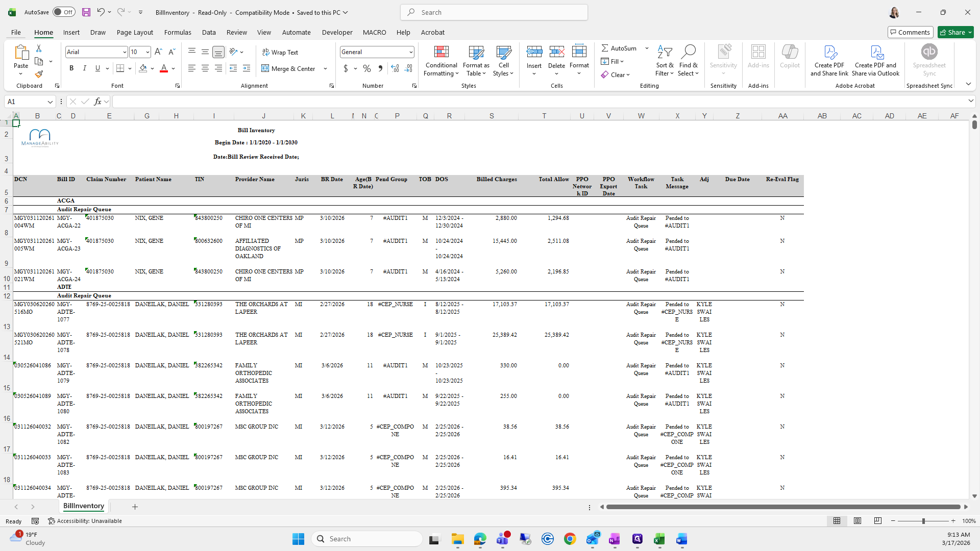
Task: Click Percent Style number format icon
Action: pyautogui.click(x=367, y=68)
